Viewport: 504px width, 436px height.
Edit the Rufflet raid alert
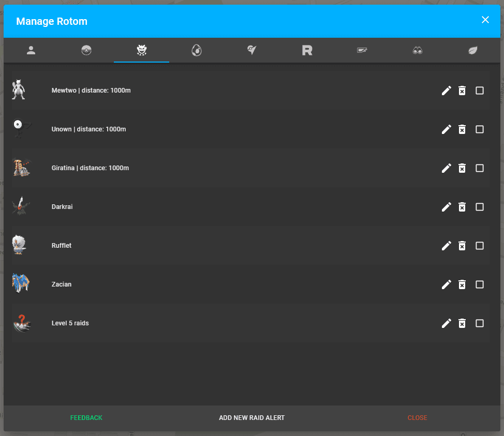(447, 246)
